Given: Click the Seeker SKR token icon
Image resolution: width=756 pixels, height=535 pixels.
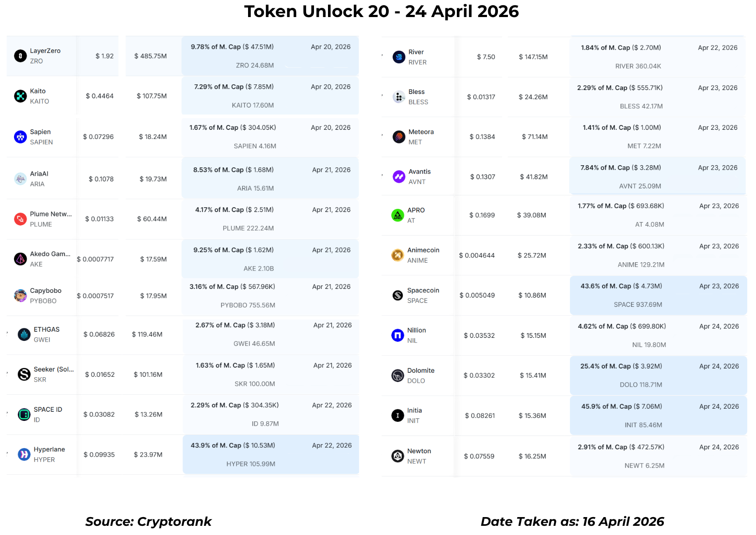Looking at the screenshot, I should (x=24, y=375).
